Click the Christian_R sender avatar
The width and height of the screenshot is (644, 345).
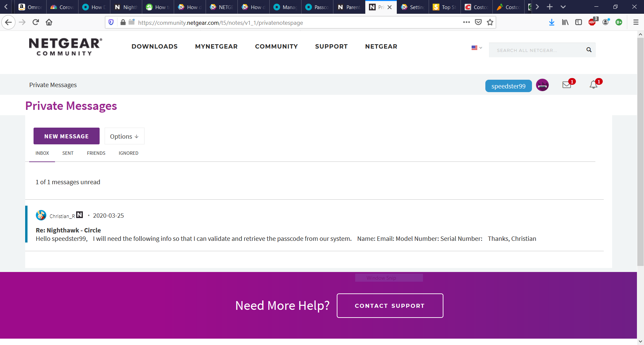[x=41, y=215]
